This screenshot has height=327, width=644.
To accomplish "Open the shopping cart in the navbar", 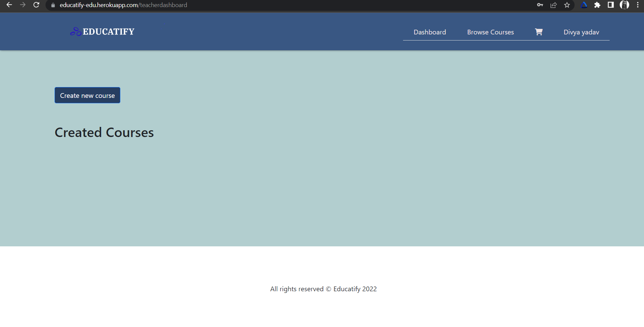I will [538, 32].
